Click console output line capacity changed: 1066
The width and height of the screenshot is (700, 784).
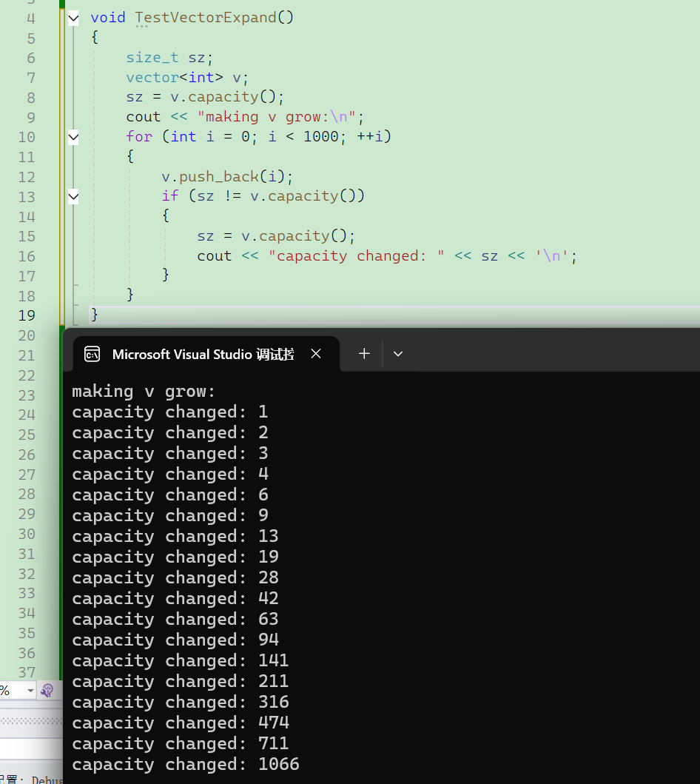(x=186, y=764)
